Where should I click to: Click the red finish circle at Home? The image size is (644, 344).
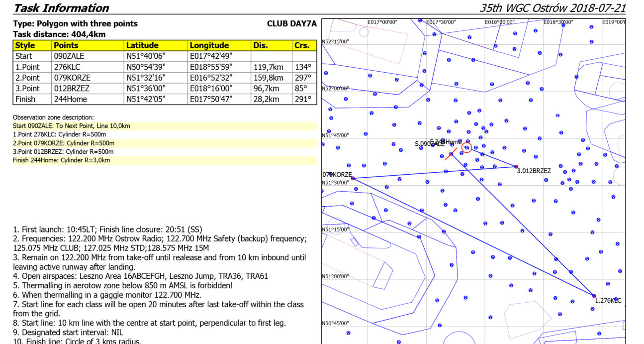466,147
